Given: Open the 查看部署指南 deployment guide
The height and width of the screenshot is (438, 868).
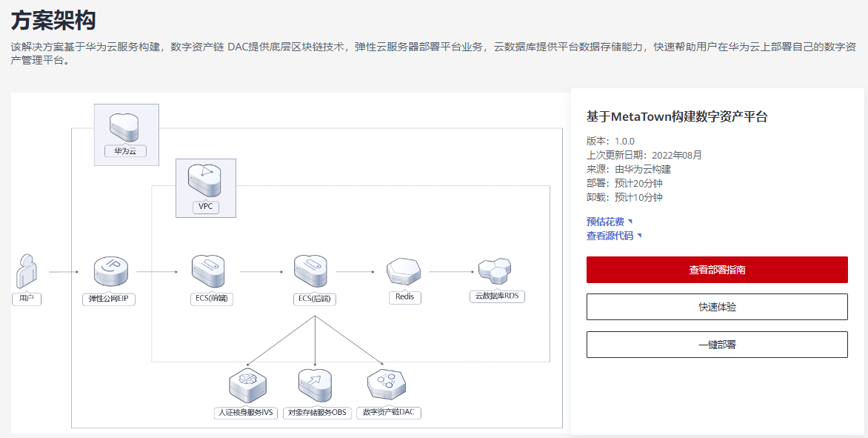Looking at the screenshot, I should [716, 270].
